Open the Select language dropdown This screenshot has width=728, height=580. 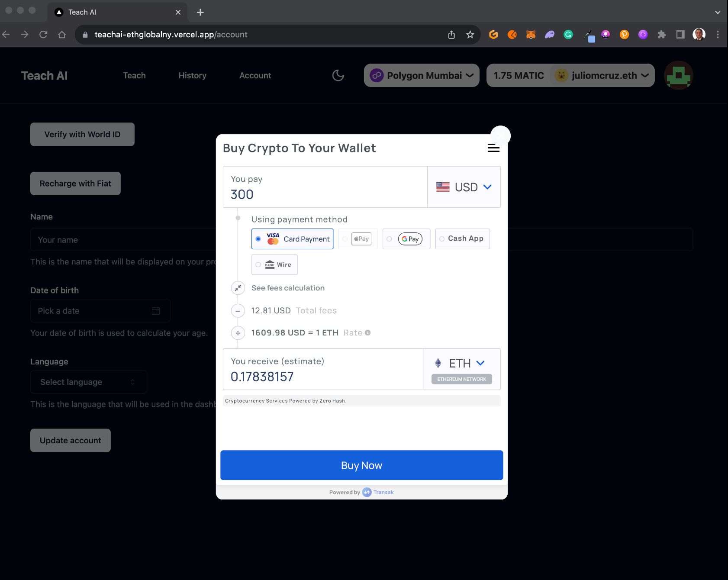(x=89, y=382)
